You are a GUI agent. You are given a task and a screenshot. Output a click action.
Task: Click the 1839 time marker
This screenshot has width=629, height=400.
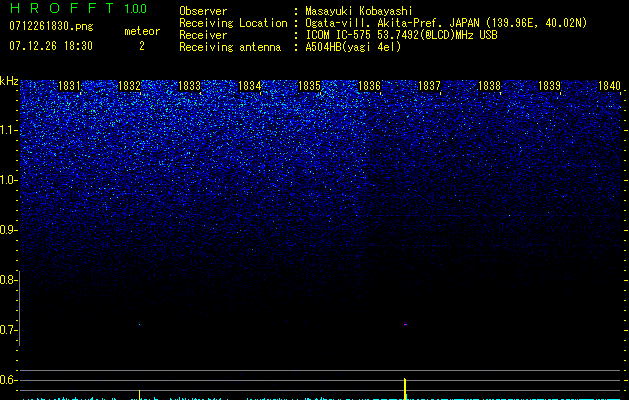click(x=549, y=86)
